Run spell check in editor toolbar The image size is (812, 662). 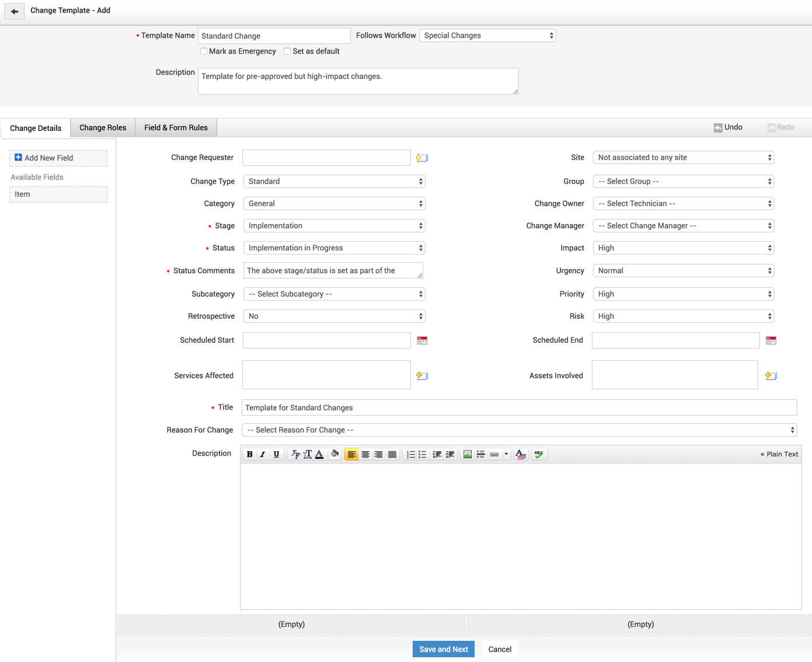[539, 454]
